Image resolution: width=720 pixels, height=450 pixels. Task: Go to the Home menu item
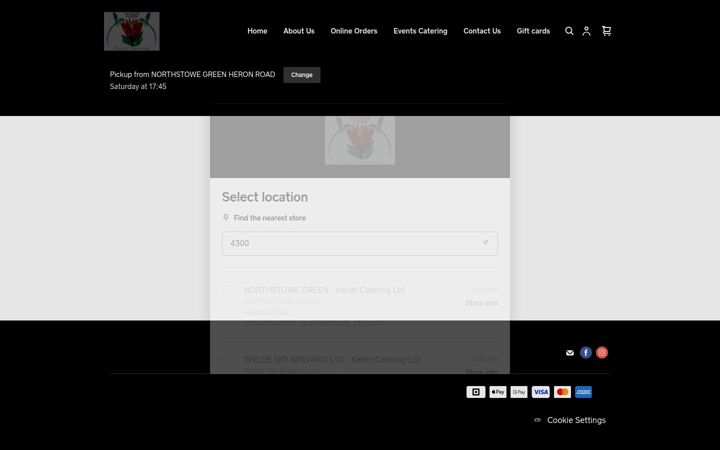(257, 31)
